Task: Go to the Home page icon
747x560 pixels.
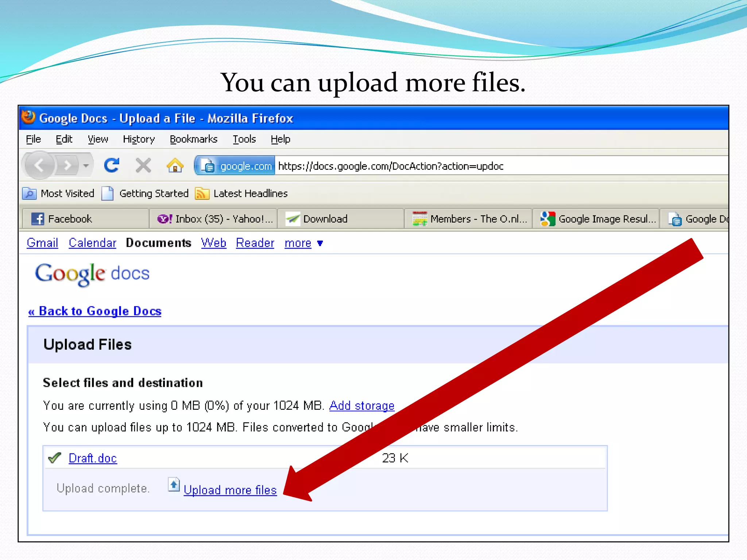Action: point(175,166)
